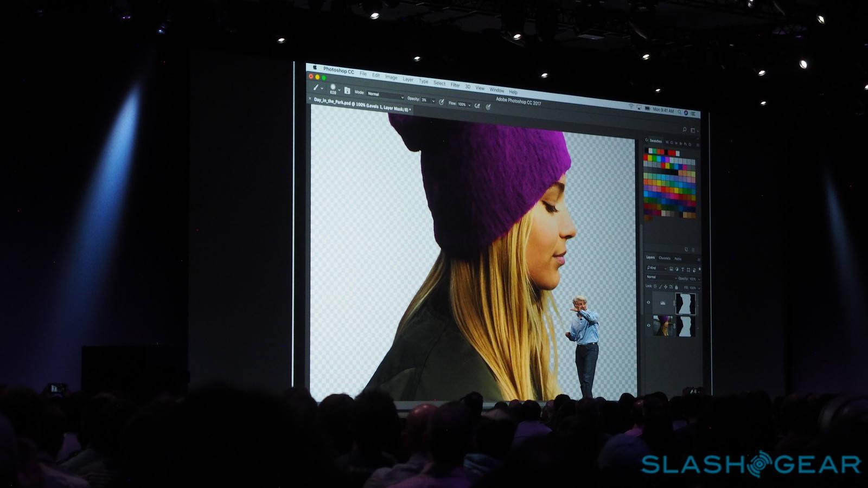Hide the Levels 1 adjustment layer
Image resolution: width=868 pixels, height=488 pixels.
[x=648, y=303]
